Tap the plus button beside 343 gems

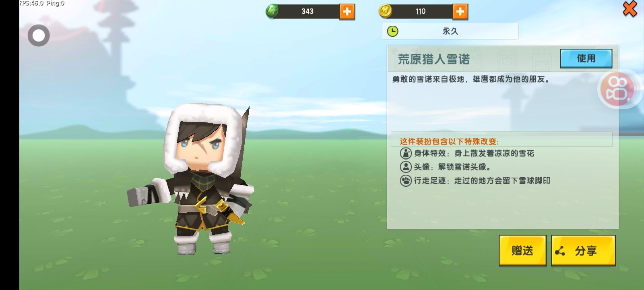point(347,12)
